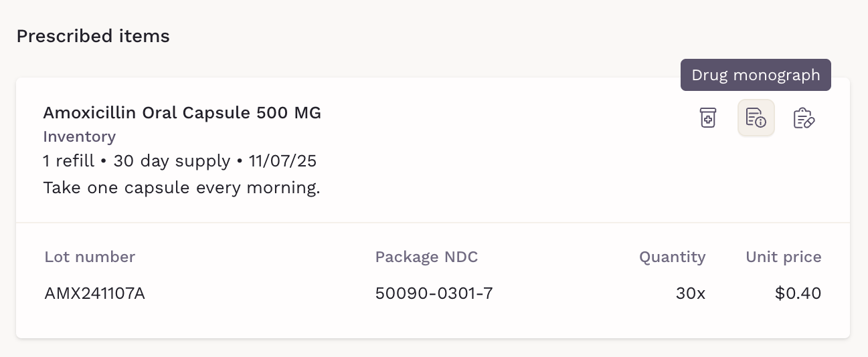Click the clipboard with pill icon
The height and width of the screenshot is (357, 868).
pyautogui.click(x=804, y=118)
